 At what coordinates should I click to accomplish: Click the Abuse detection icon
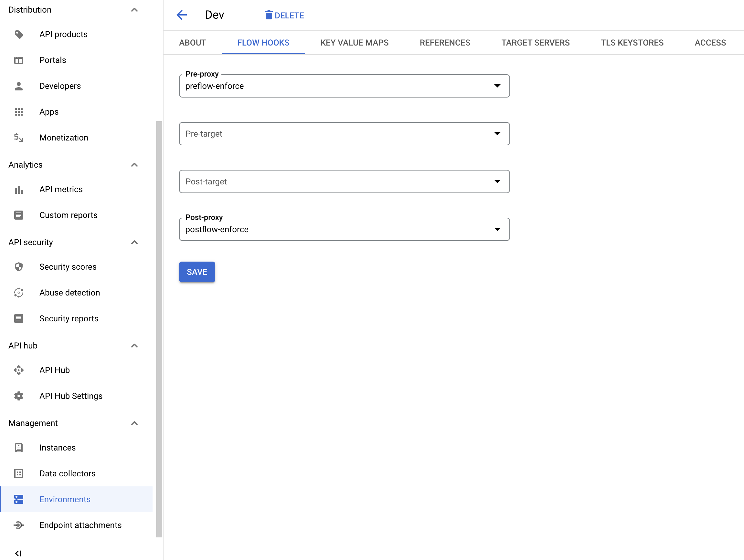point(19,293)
